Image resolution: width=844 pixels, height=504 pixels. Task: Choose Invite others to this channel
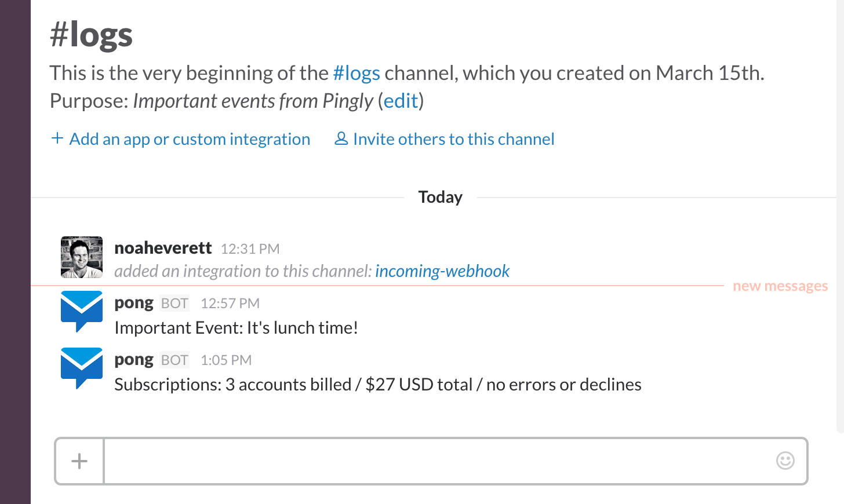tap(453, 139)
